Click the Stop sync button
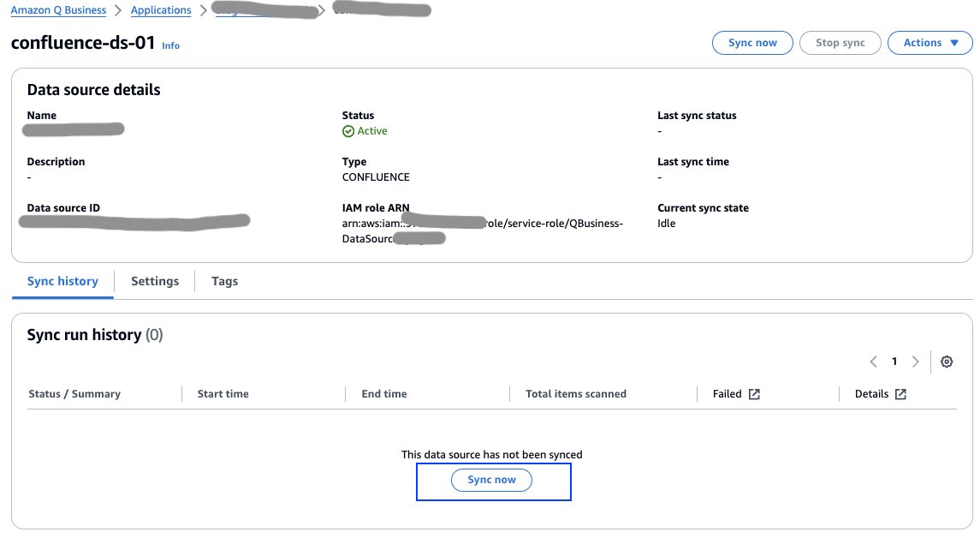The height and width of the screenshot is (538, 980). pyautogui.click(x=840, y=43)
